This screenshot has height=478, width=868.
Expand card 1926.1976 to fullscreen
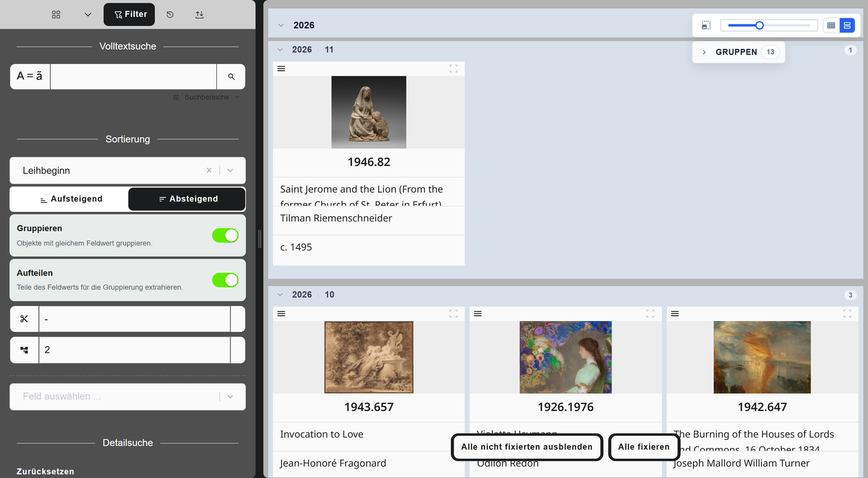[x=650, y=313]
